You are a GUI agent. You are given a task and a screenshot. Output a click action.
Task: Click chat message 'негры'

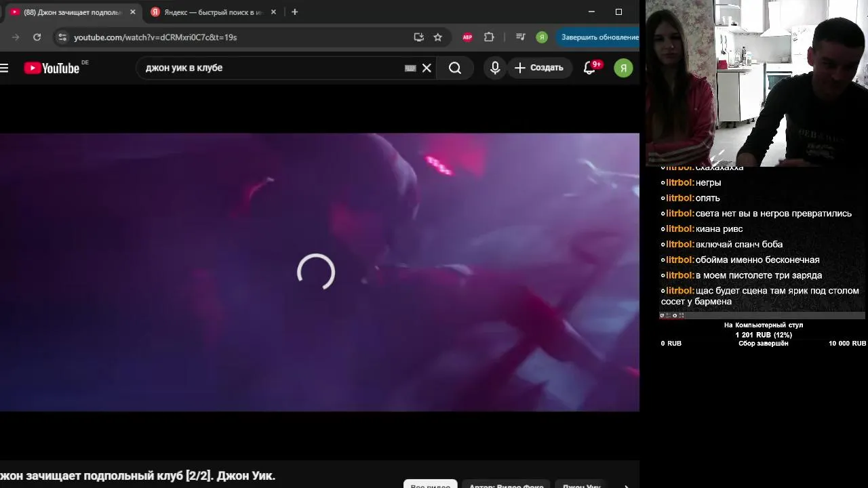(x=708, y=183)
